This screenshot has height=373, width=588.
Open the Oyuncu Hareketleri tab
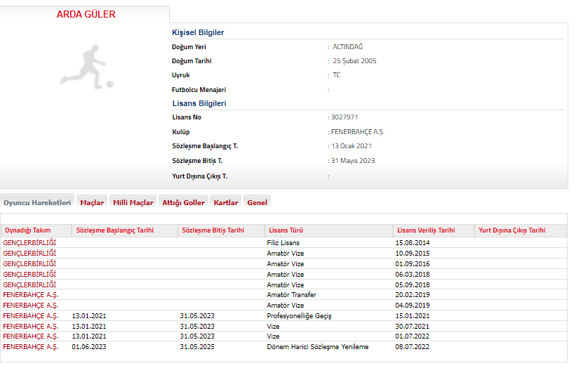pyautogui.click(x=37, y=202)
